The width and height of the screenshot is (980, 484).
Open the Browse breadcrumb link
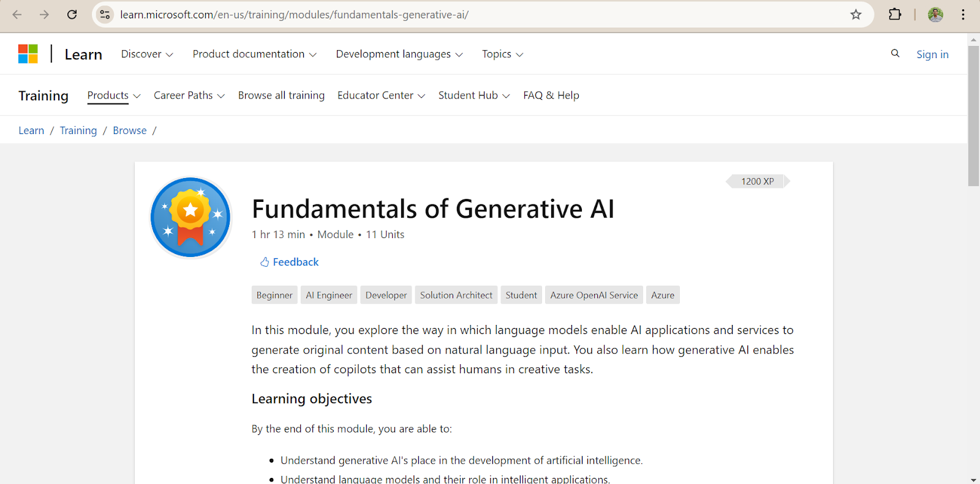[x=130, y=130]
